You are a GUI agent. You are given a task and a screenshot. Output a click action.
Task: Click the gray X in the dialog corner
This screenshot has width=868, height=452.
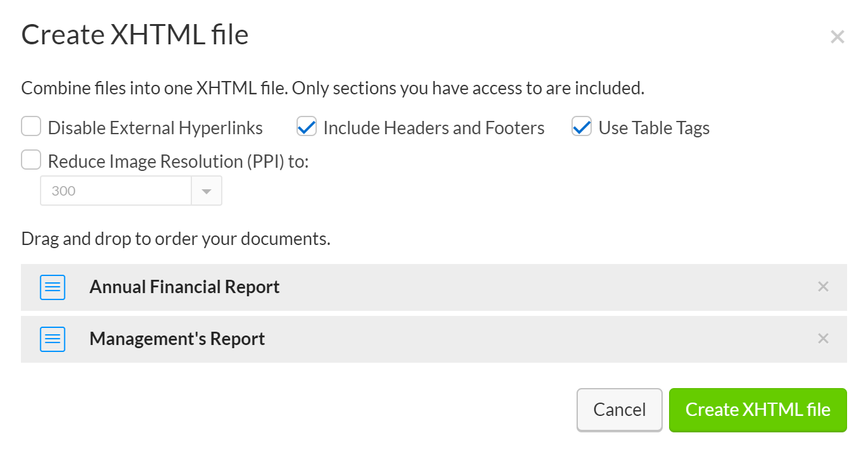pyautogui.click(x=838, y=36)
